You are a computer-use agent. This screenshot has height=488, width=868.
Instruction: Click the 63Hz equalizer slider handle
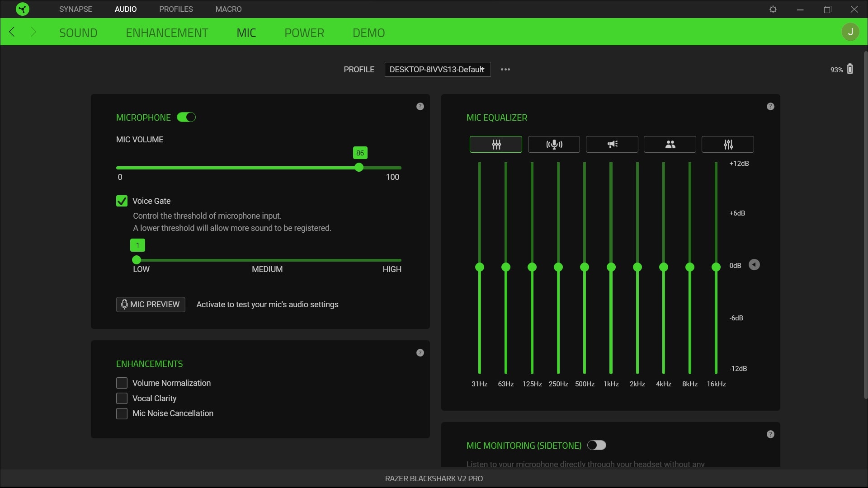[506, 267]
